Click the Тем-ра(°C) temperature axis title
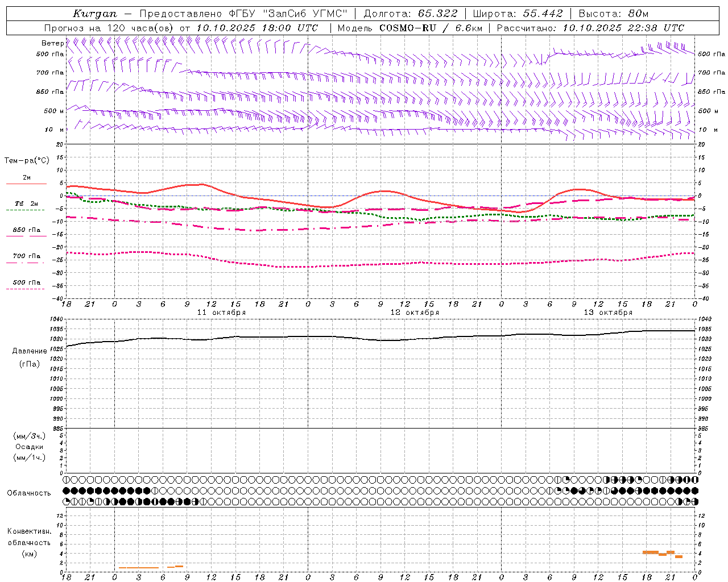 click(x=27, y=161)
